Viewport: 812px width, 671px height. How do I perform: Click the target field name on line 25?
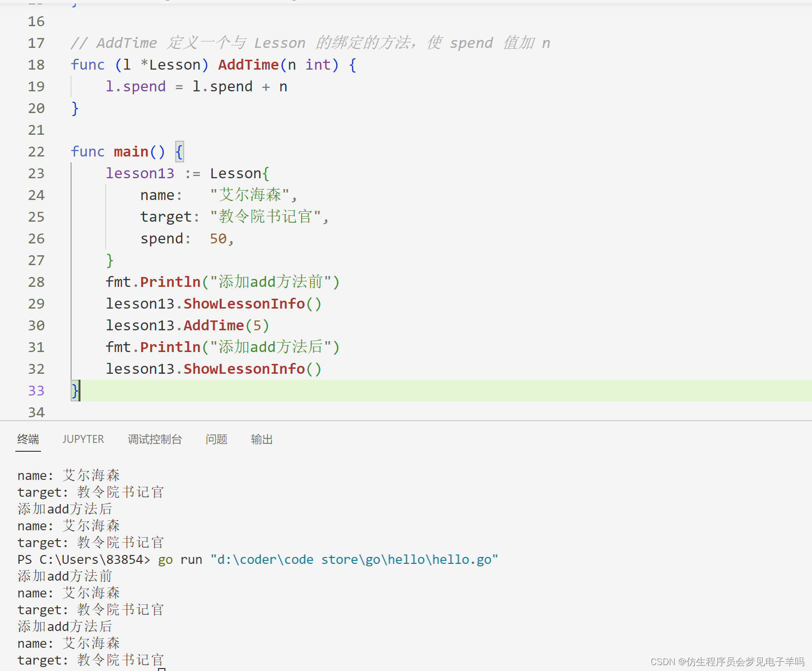coord(166,217)
